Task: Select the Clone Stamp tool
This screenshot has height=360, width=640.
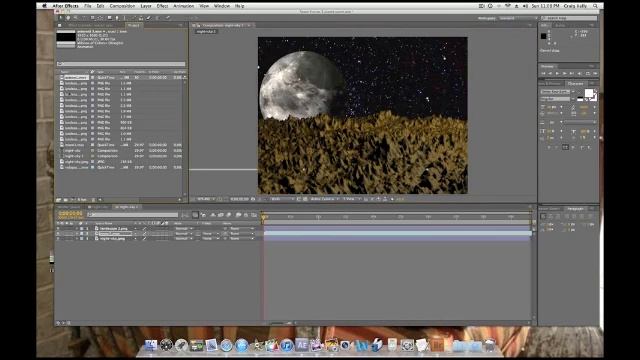Action: [141, 18]
